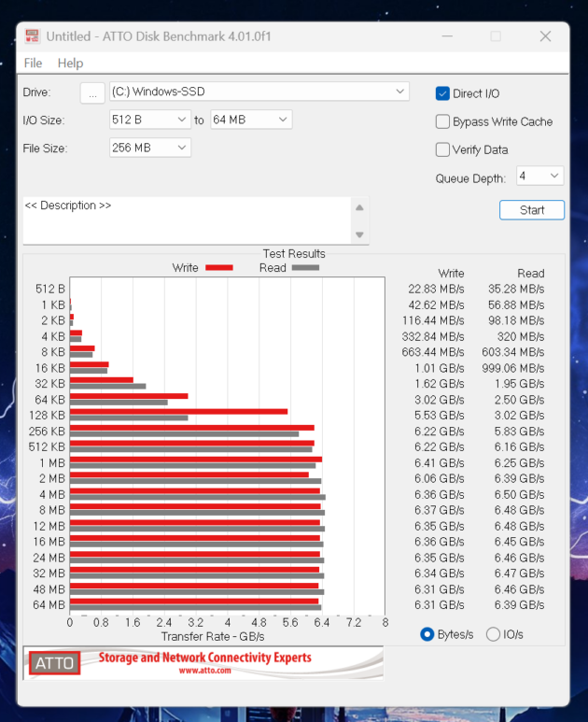
Task: Click the ATTO app icon in title bar
Action: 33,35
